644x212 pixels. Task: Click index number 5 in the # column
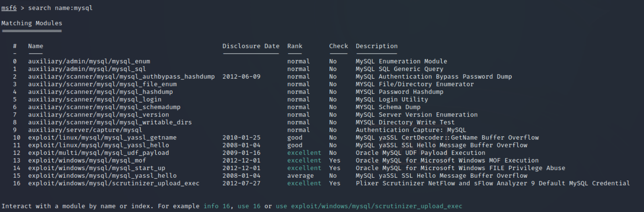(x=15, y=100)
